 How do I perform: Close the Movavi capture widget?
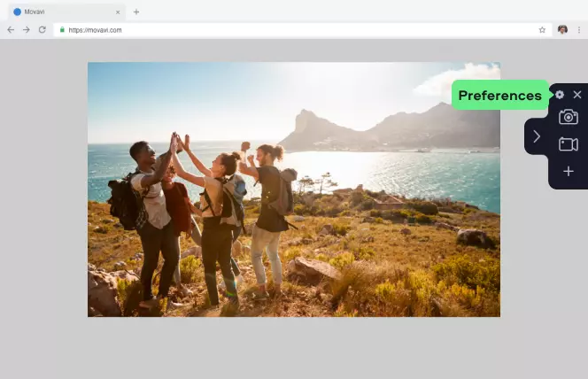(x=577, y=95)
